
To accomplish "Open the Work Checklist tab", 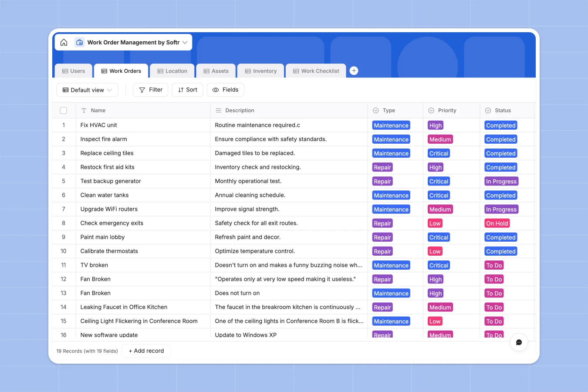I will coord(315,71).
